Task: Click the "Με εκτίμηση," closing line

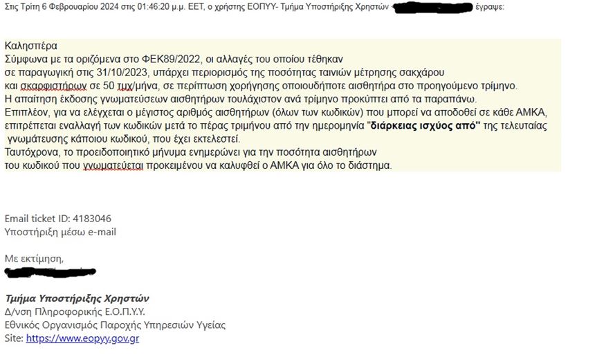Action: click(x=34, y=258)
